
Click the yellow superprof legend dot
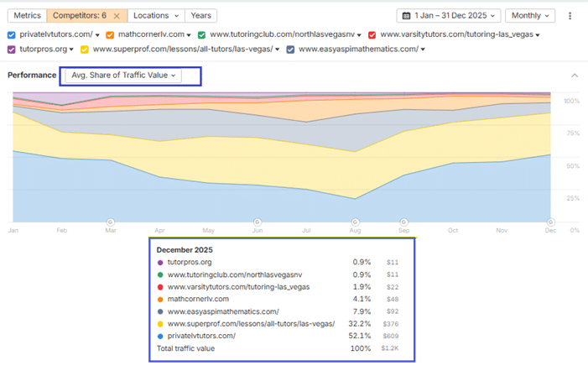160,324
